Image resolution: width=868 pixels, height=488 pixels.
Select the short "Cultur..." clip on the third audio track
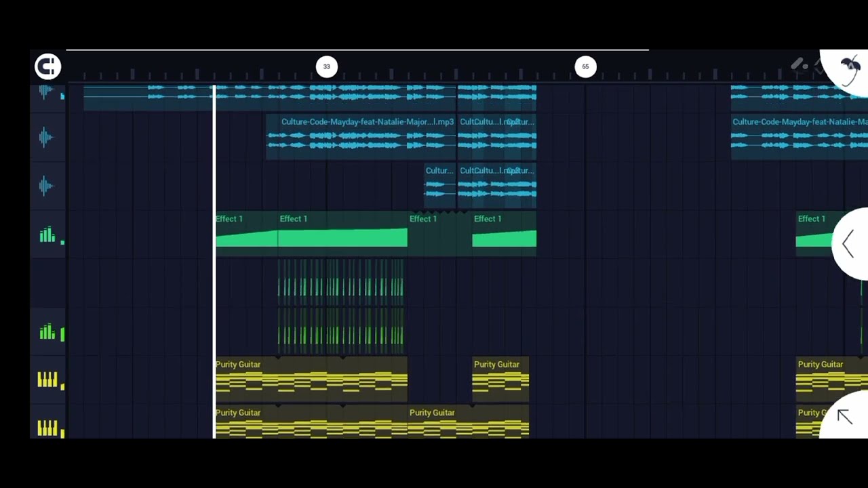point(440,186)
